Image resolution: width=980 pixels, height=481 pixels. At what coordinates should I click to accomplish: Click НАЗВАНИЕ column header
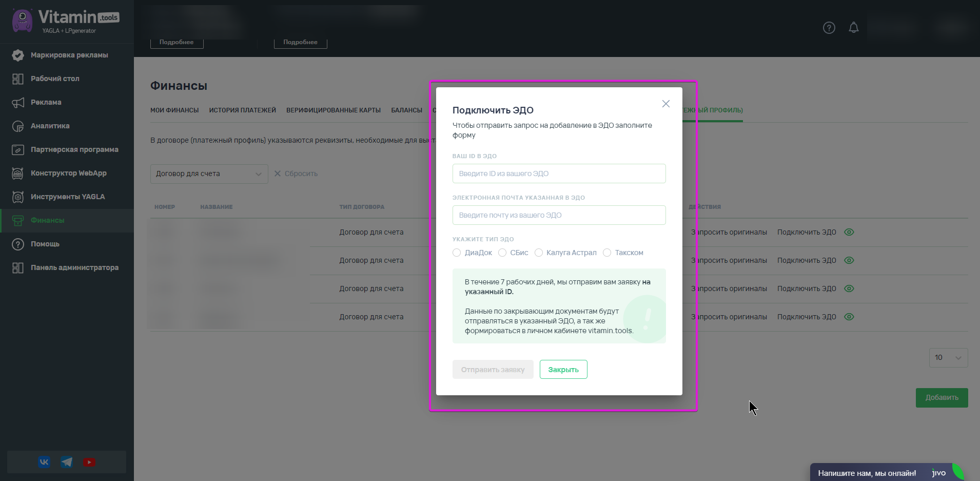tap(217, 207)
